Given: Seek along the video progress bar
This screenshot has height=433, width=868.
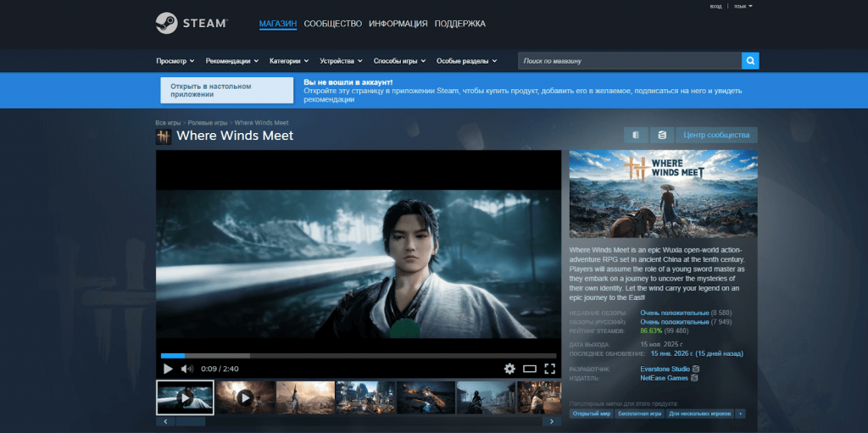Looking at the screenshot, I should tap(358, 355).
